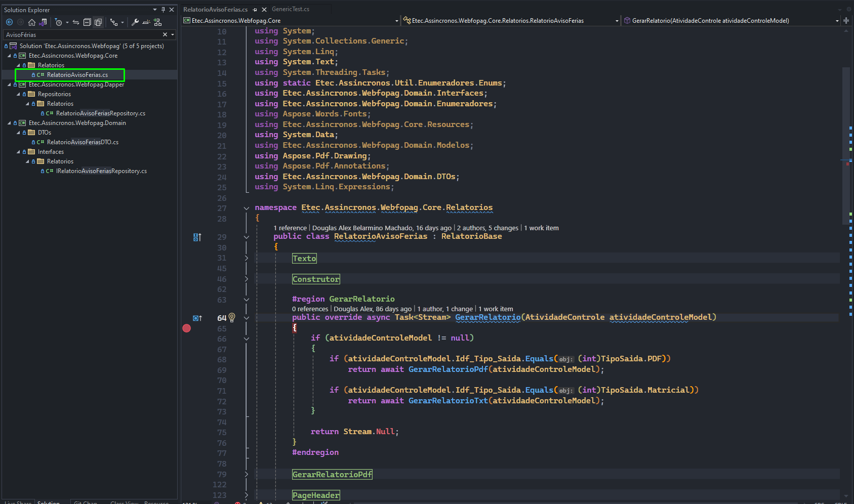Screen dimensions: 854x504
Task: Select RelatorioAvisoFeriasRepository.cs file
Action: click(100, 113)
